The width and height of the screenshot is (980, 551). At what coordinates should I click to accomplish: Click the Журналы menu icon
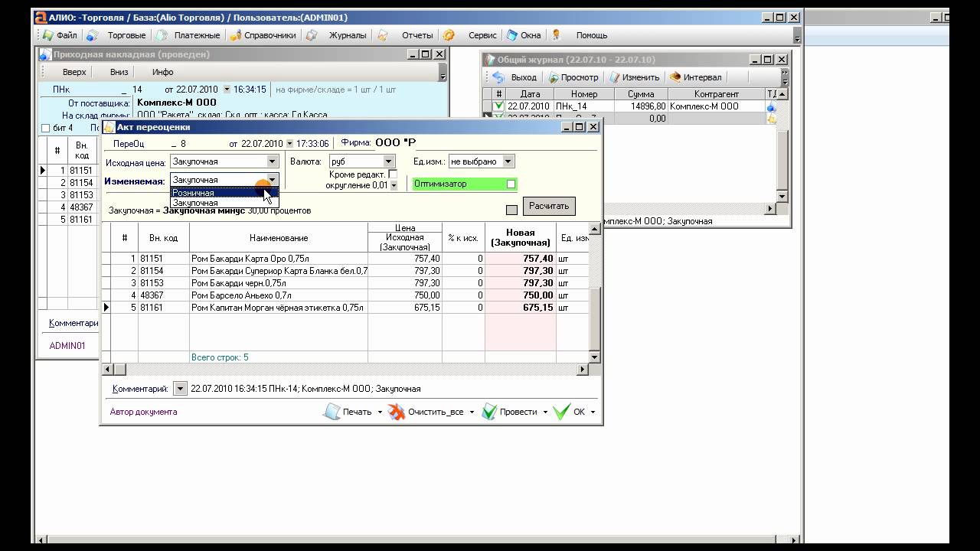pyautogui.click(x=312, y=35)
